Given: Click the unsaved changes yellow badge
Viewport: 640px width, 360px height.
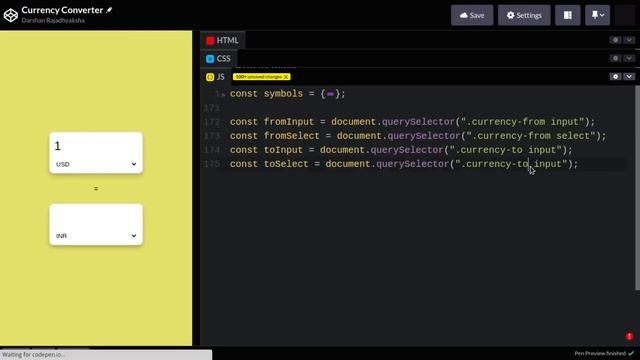Looking at the screenshot, I should point(262,77).
